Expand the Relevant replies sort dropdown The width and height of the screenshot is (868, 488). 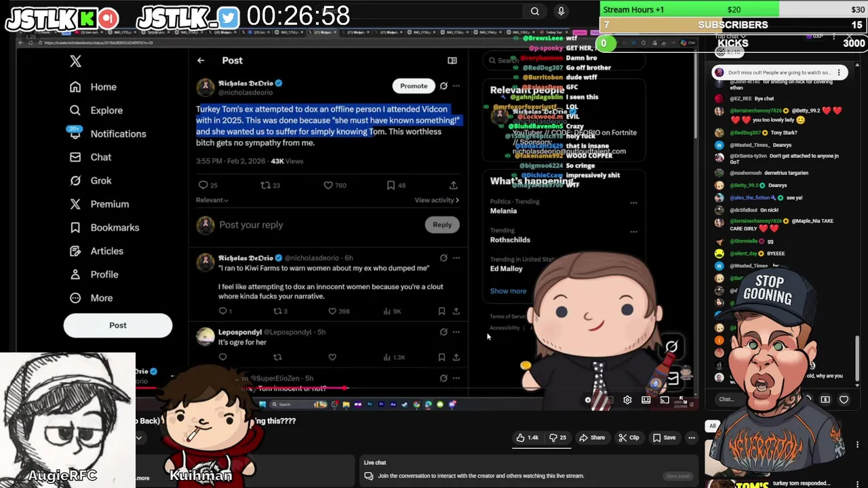click(x=212, y=200)
